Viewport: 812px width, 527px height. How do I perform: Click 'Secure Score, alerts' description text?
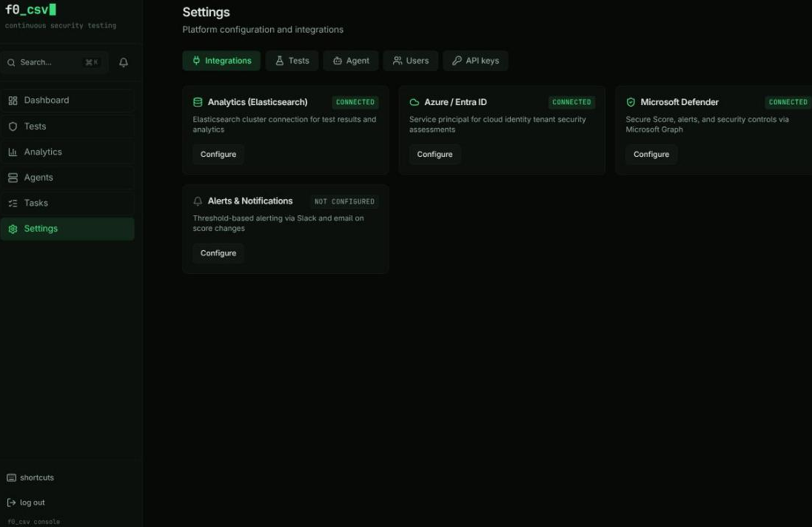708,125
